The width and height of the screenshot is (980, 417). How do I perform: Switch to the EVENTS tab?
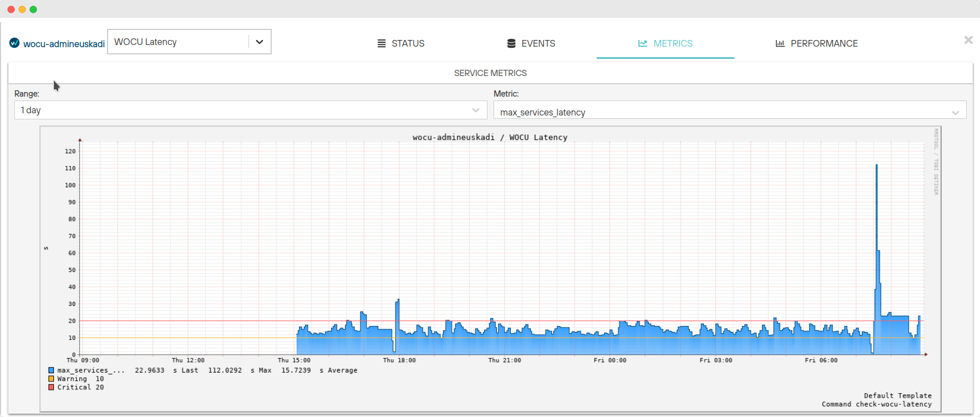pos(531,43)
